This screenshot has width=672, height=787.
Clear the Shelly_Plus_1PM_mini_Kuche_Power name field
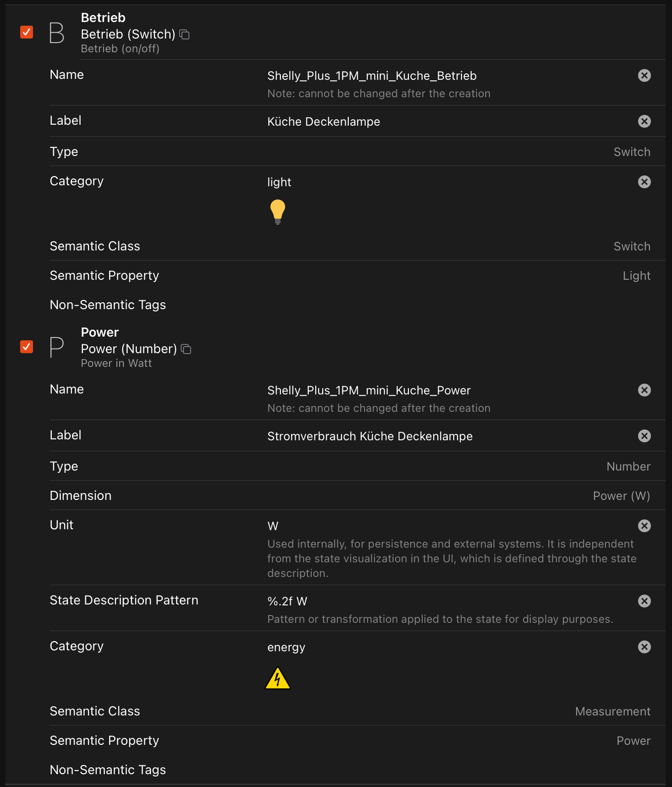(644, 390)
